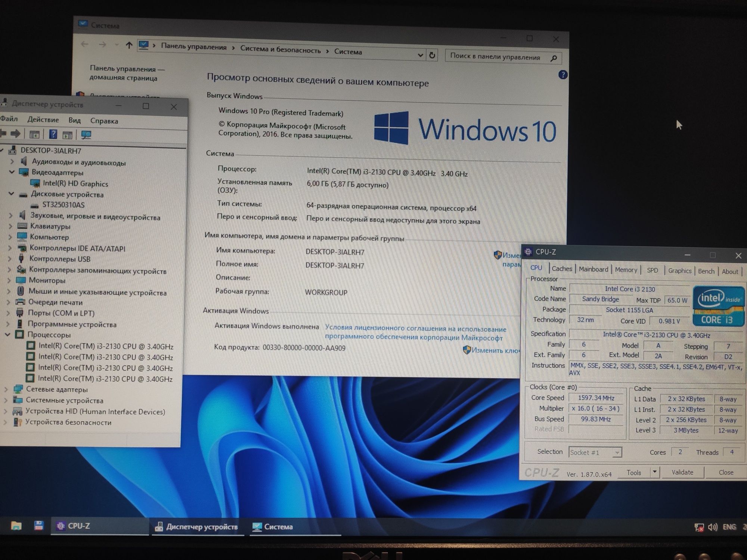The image size is (747, 560).
Task: Collapse the Видеоадаптеры node
Action: click(x=12, y=172)
